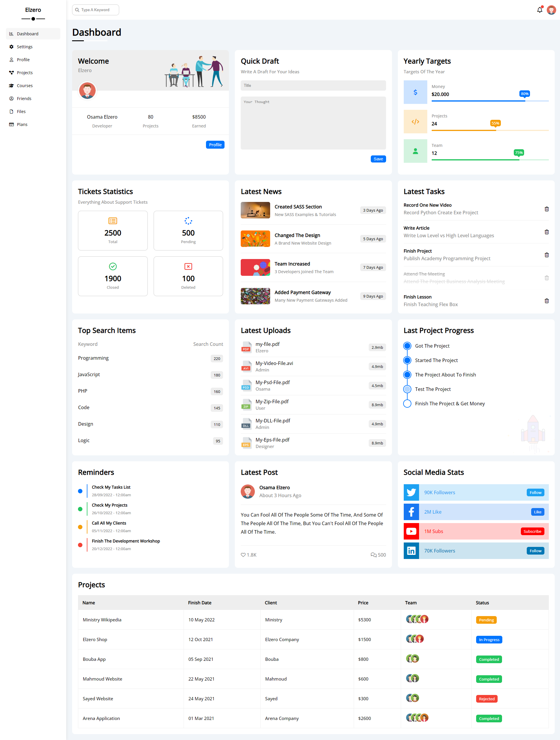The height and width of the screenshot is (740, 560).
Task: Click the Facebook icon
Action: pos(411,512)
